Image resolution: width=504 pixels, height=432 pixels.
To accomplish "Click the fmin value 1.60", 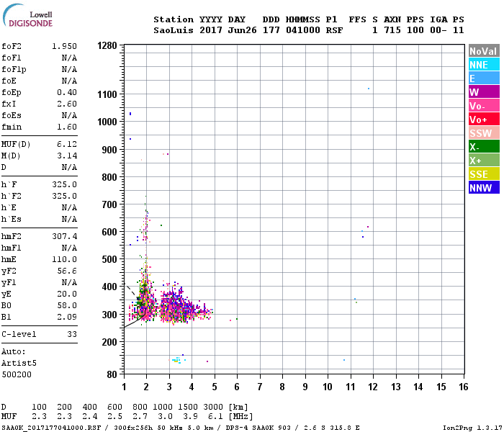I will click(67, 127).
